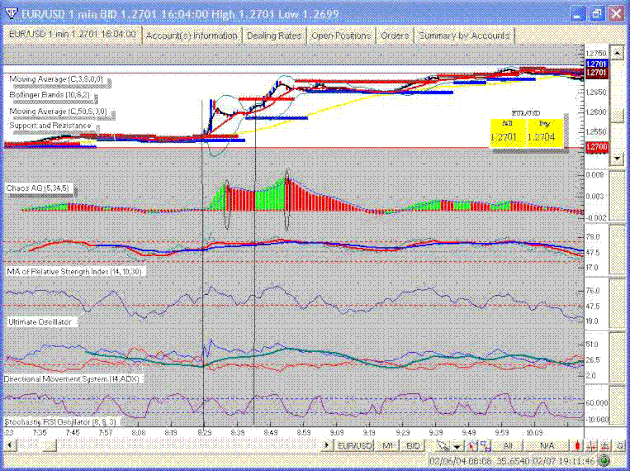Click the red candlestick chart-type icon

576,446
